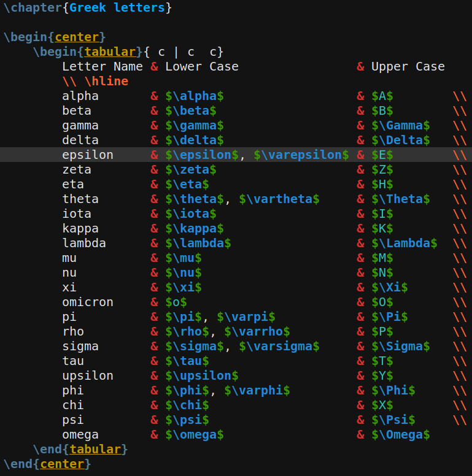Click the $\theta$ lower case expression

click(x=195, y=199)
